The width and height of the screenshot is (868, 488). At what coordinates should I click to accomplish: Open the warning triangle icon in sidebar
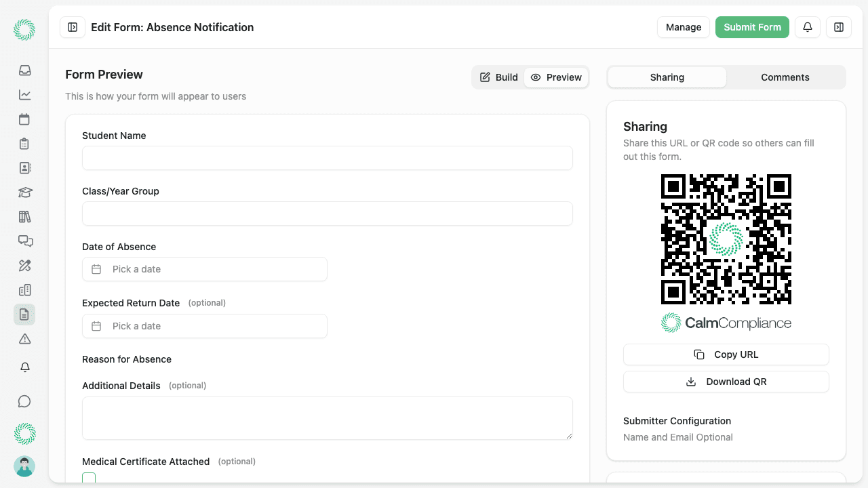24,338
